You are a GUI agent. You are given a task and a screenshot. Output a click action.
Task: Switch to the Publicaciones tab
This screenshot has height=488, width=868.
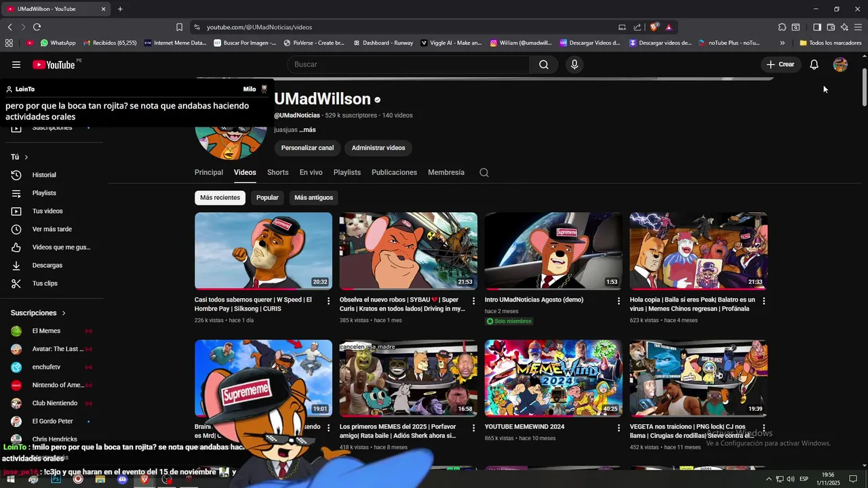tap(394, 172)
